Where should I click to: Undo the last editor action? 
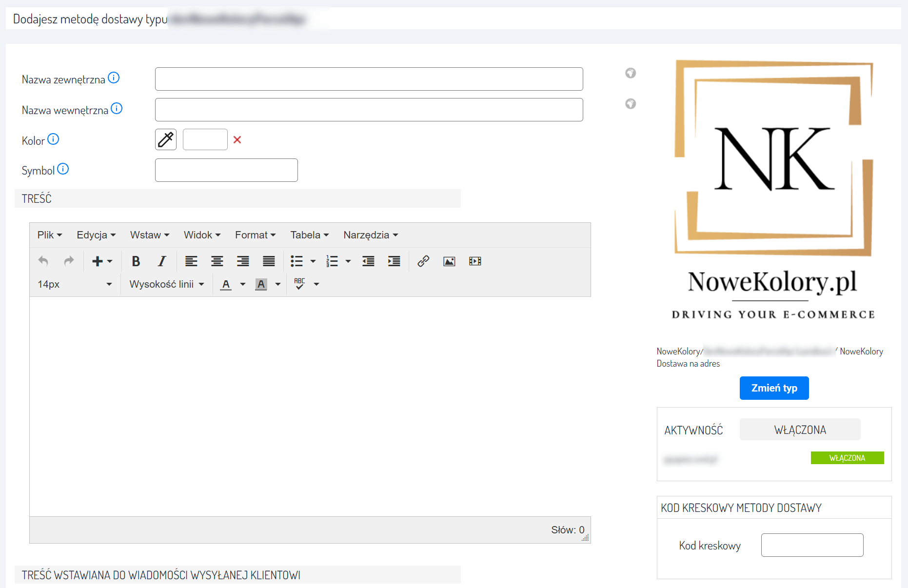pos(43,261)
